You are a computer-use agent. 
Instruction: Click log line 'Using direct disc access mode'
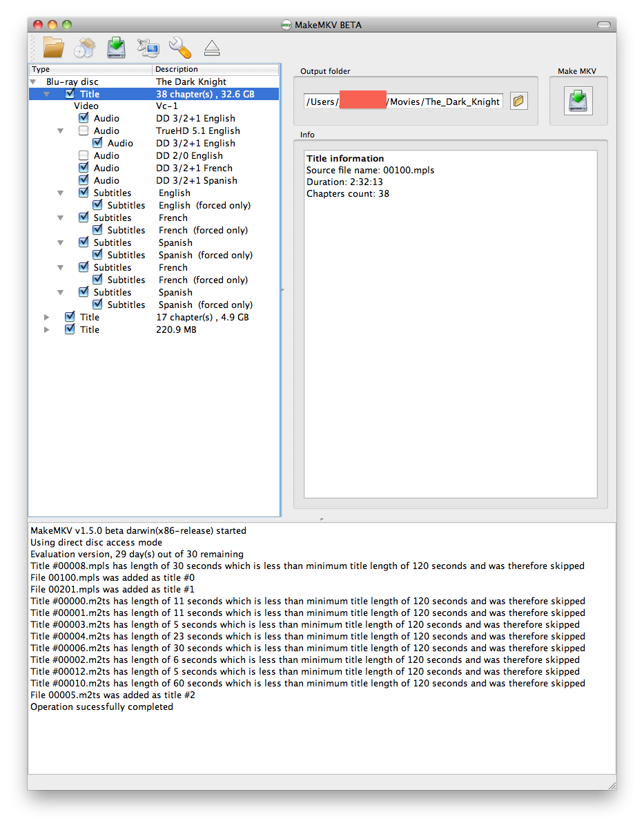(96, 542)
